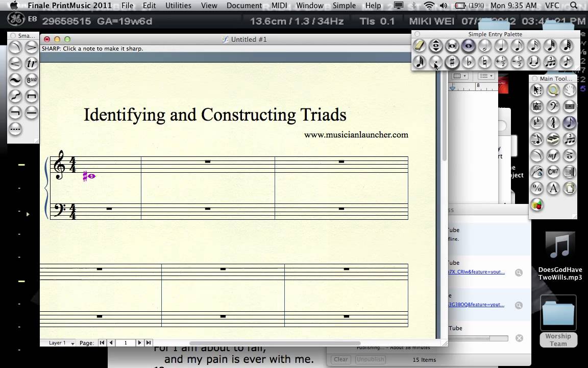Select the Crescendo hairpin tool

tap(15, 63)
